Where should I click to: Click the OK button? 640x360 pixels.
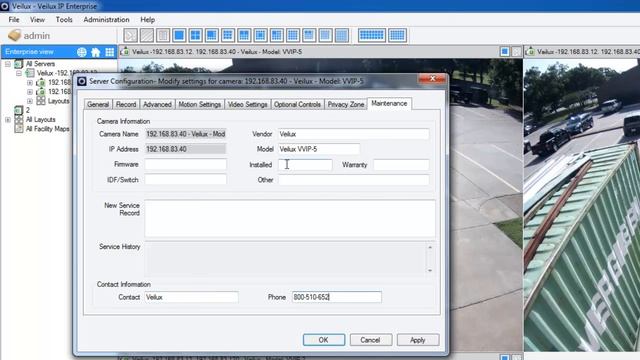(x=324, y=340)
